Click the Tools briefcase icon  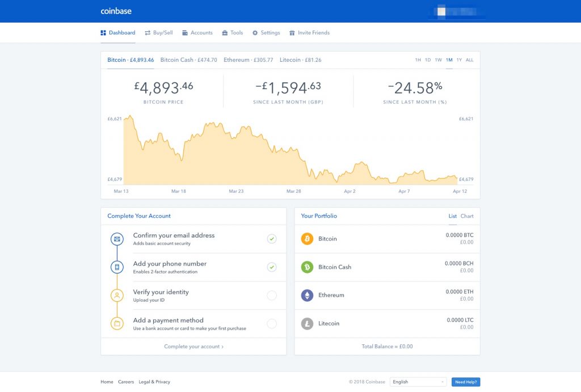pyautogui.click(x=225, y=33)
